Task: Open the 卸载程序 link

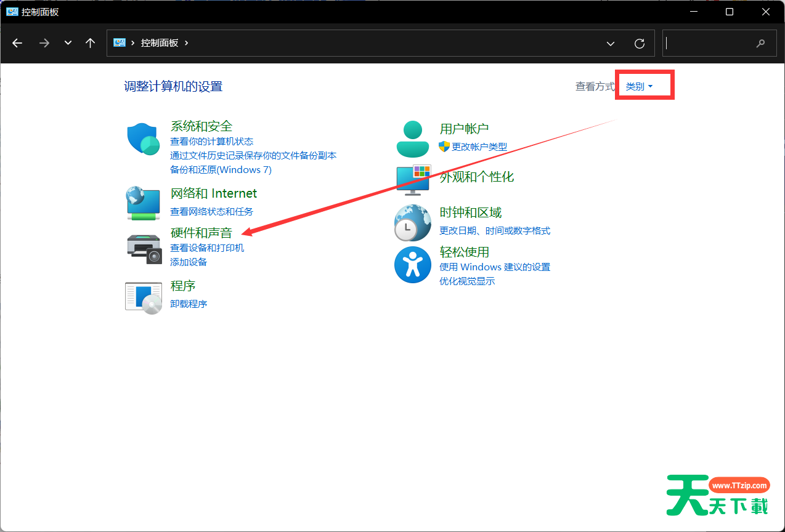Action: pos(189,304)
